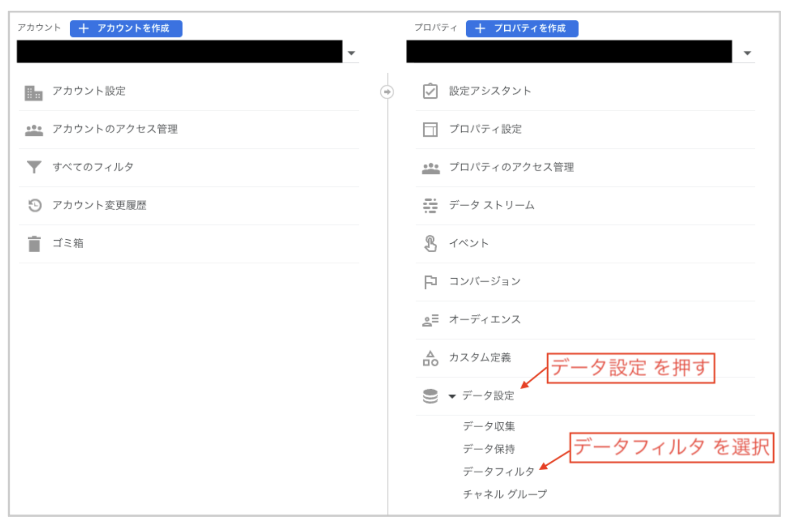
Task: Select チャネル グループ under データ設定
Action: (505, 494)
